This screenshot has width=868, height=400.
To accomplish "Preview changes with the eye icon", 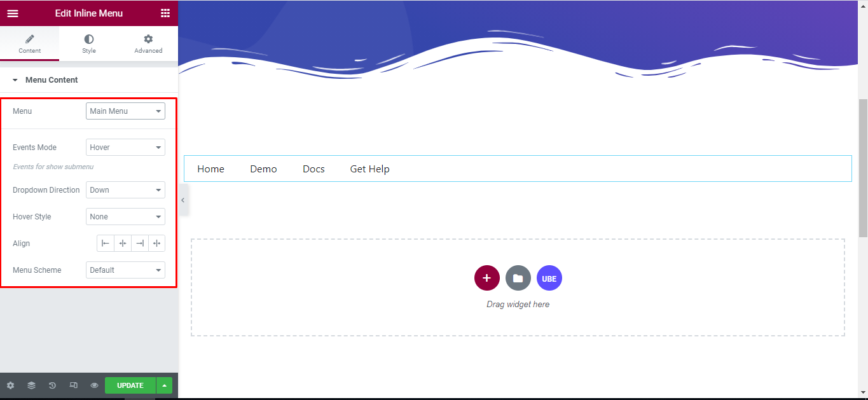I will click(x=94, y=385).
